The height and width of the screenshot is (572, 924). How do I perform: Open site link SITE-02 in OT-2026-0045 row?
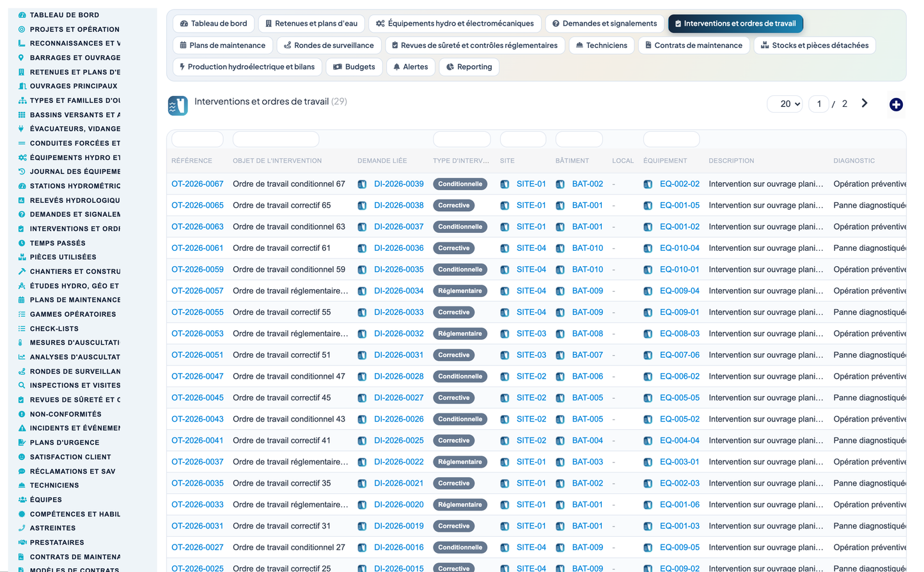point(531,397)
